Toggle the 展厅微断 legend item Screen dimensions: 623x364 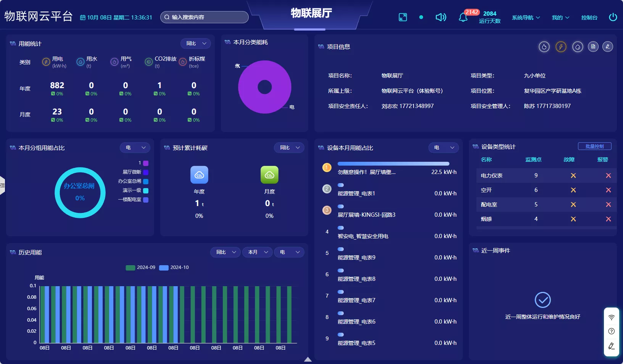click(x=135, y=172)
